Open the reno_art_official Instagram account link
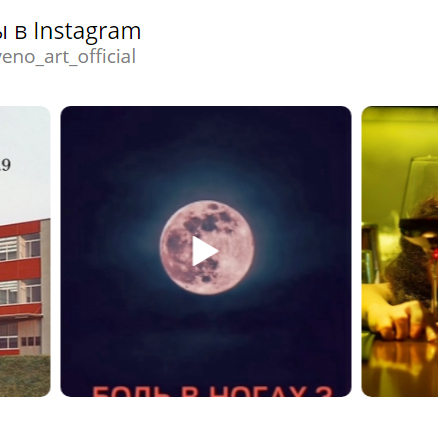438x425 pixels. coord(68,56)
